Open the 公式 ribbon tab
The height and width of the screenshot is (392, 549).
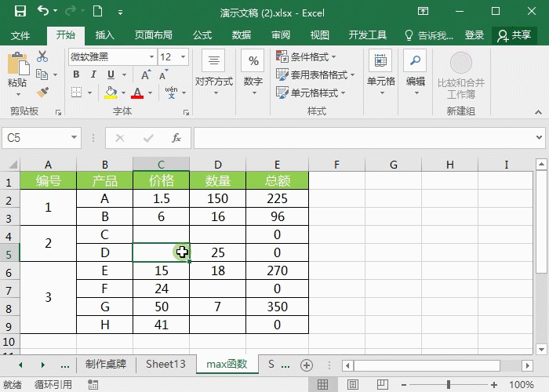click(202, 35)
